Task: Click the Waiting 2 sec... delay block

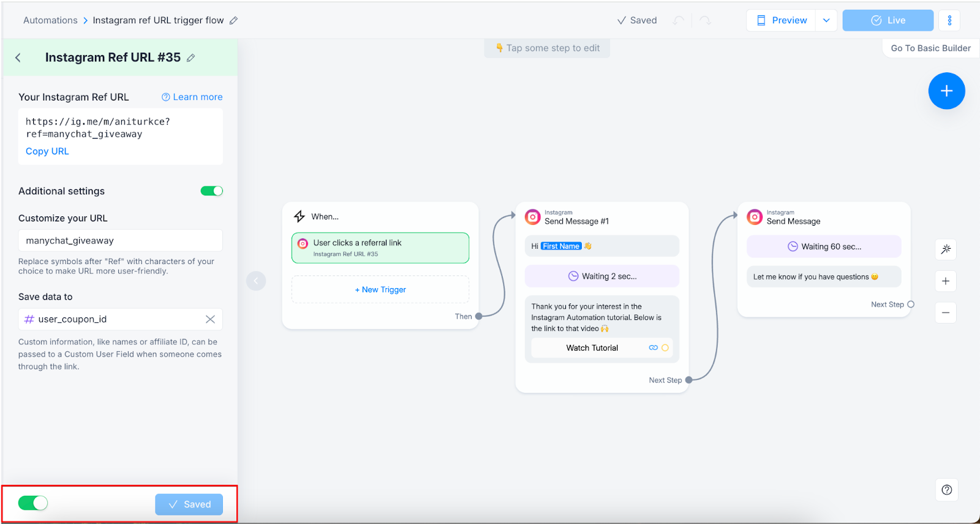Action: (602, 276)
